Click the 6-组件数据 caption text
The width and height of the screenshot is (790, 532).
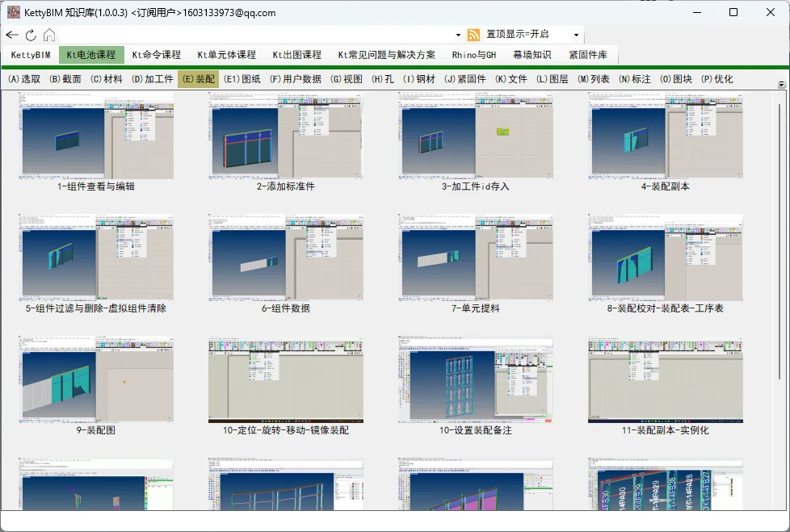tap(286, 308)
